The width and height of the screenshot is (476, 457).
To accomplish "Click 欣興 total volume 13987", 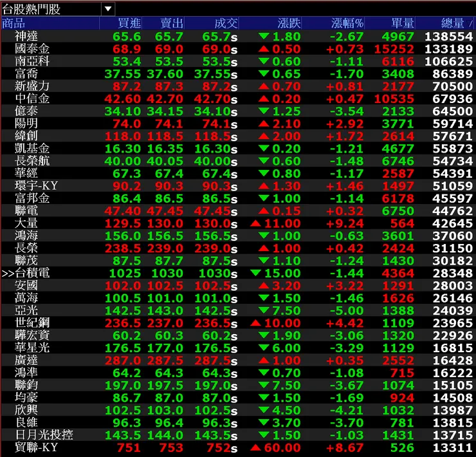I will pos(453,411).
